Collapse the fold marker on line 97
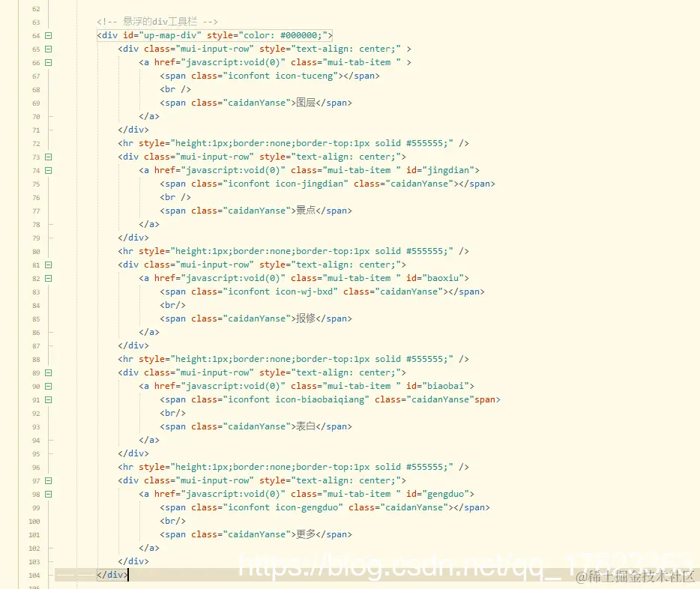 point(49,481)
